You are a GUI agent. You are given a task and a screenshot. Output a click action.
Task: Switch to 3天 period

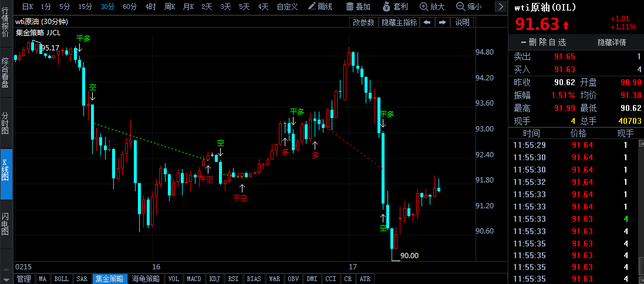coord(225,6)
